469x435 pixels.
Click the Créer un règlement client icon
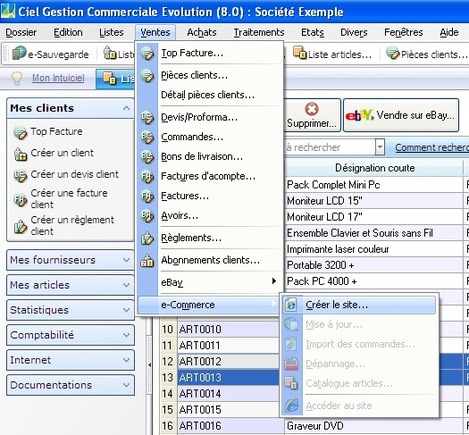20,226
